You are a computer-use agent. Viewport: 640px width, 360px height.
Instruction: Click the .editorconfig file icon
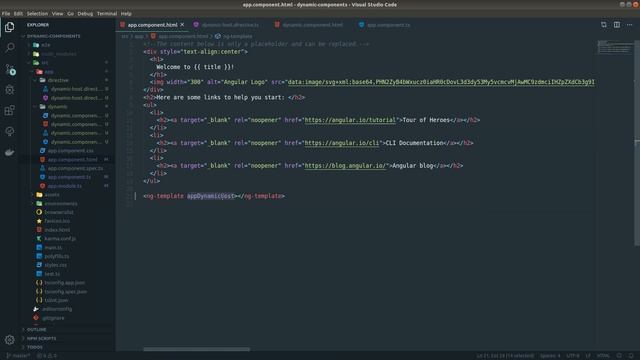point(36,309)
